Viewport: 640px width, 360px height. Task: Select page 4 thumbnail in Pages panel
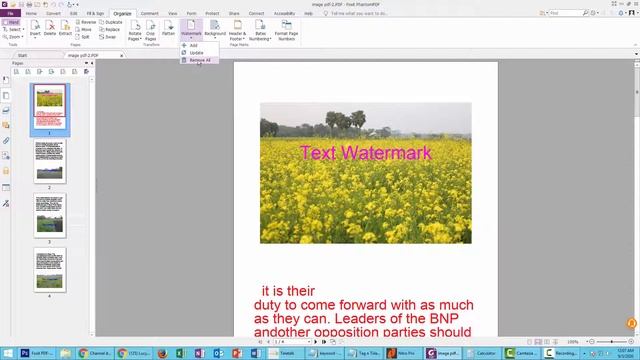click(x=50, y=269)
